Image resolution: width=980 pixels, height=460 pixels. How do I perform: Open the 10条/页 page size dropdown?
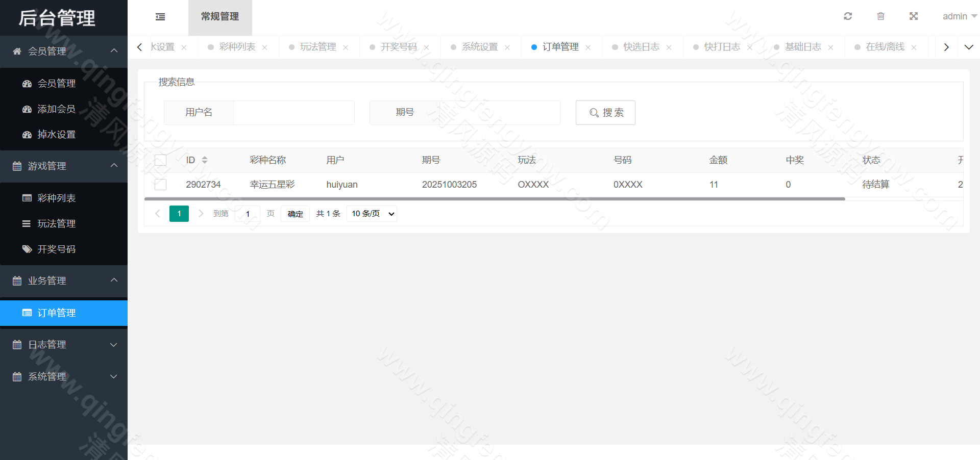[x=371, y=214]
